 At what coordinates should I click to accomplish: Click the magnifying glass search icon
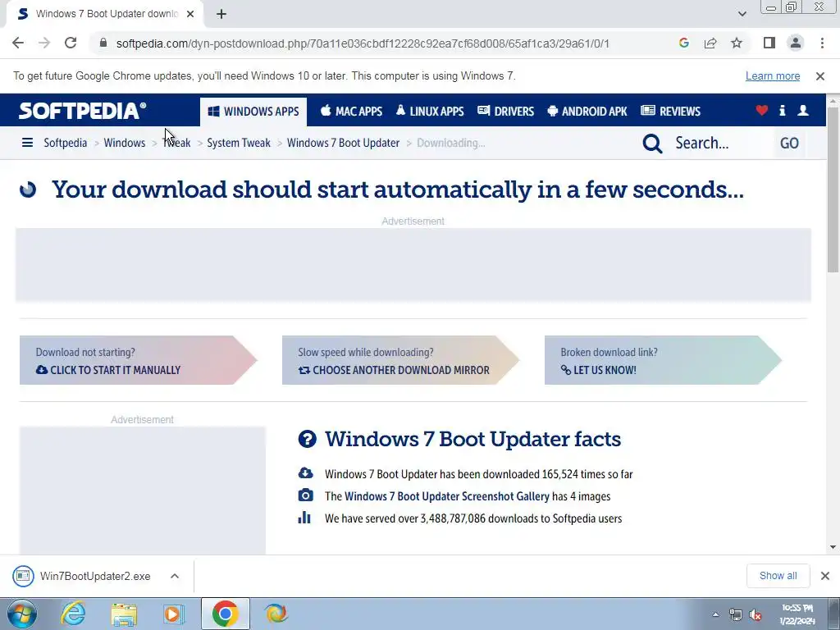click(x=652, y=143)
